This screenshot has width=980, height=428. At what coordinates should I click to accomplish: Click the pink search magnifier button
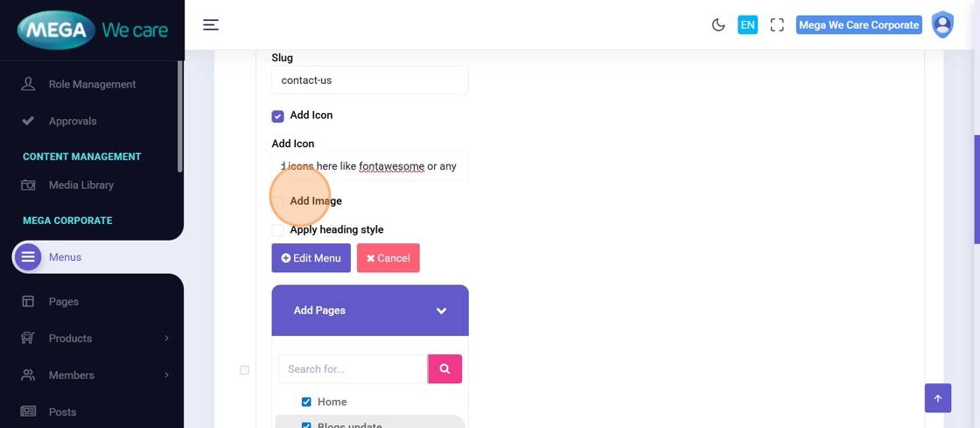click(x=444, y=369)
